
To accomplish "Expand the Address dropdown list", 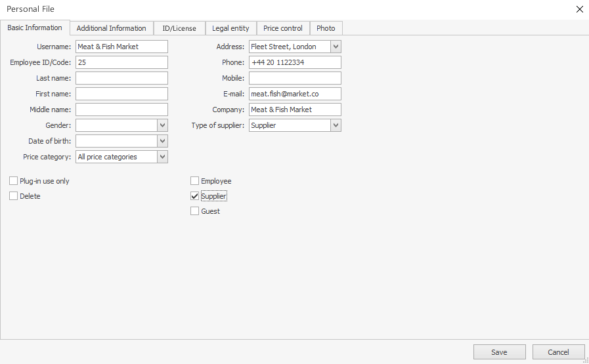I will [x=336, y=47].
